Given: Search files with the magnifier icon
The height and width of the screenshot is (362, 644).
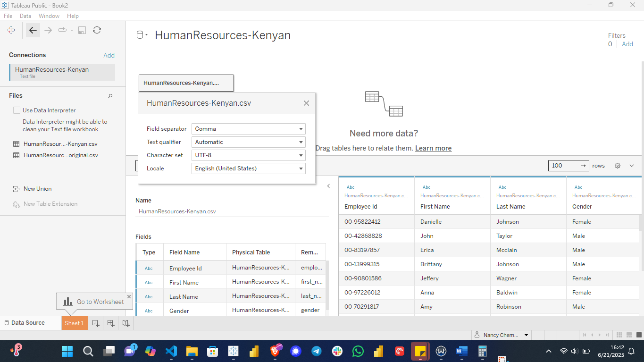Looking at the screenshot, I should click(x=110, y=96).
